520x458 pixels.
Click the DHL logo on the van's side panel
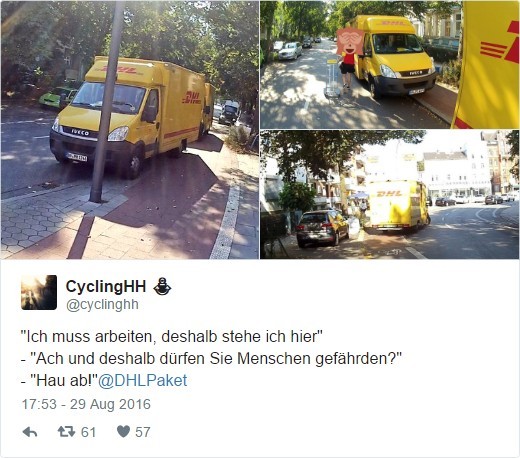191,97
